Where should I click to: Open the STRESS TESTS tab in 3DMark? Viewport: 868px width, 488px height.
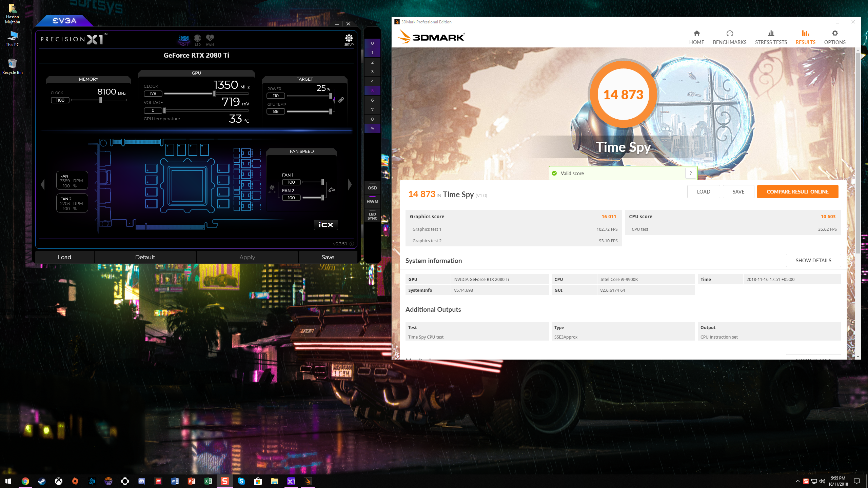771,37
